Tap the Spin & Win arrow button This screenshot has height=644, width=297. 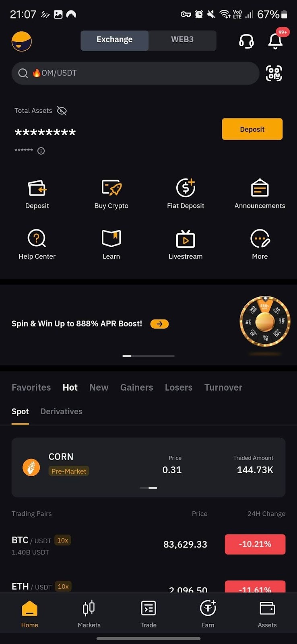[x=159, y=324]
